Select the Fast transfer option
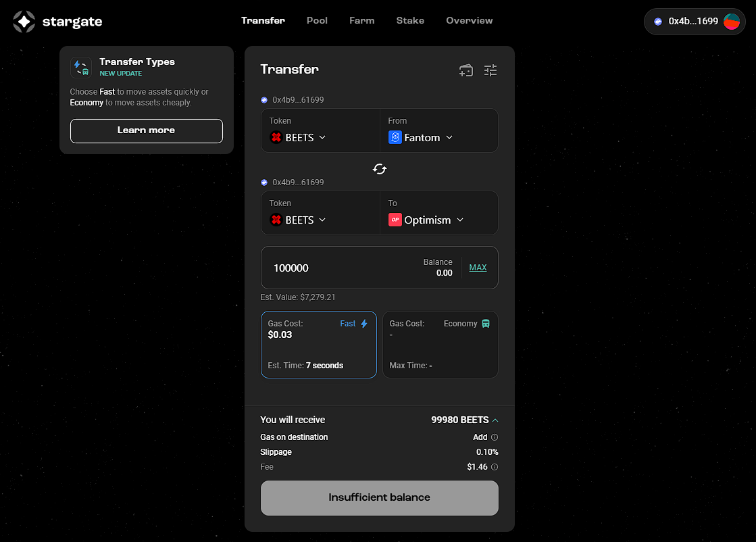The width and height of the screenshot is (756, 542). tap(319, 344)
